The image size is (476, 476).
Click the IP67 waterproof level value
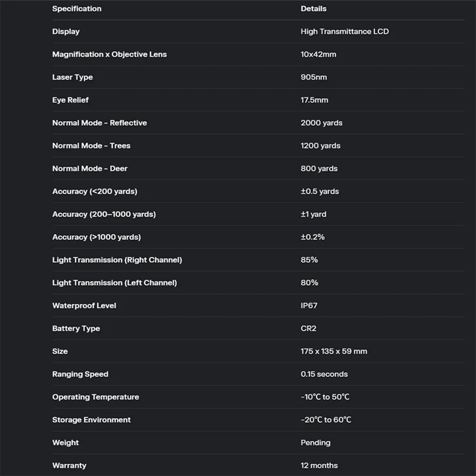pyautogui.click(x=309, y=306)
